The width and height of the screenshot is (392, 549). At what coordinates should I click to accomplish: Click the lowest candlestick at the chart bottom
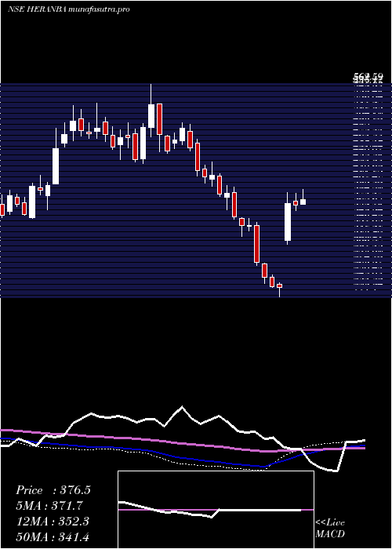(279, 289)
